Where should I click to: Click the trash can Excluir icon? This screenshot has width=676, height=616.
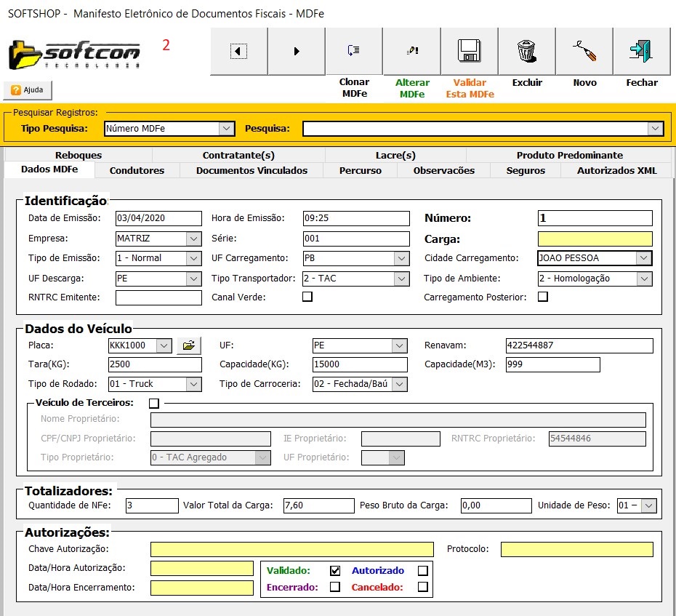pyautogui.click(x=526, y=51)
